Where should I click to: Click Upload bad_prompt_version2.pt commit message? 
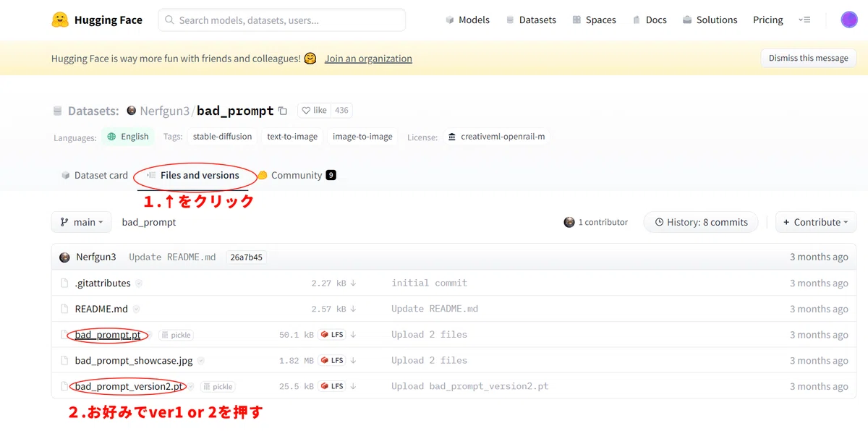470,386
